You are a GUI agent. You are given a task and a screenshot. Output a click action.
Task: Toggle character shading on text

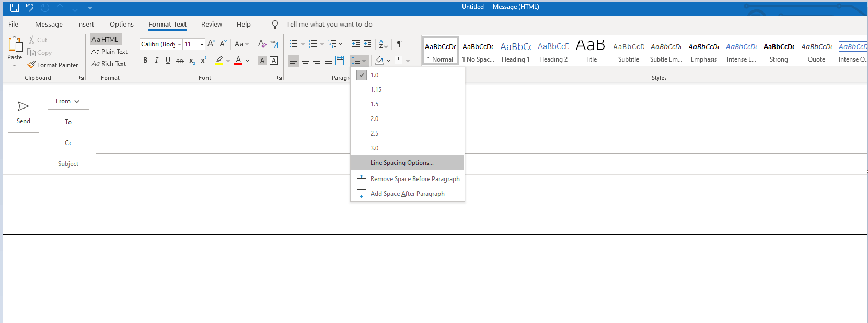click(x=262, y=61)
